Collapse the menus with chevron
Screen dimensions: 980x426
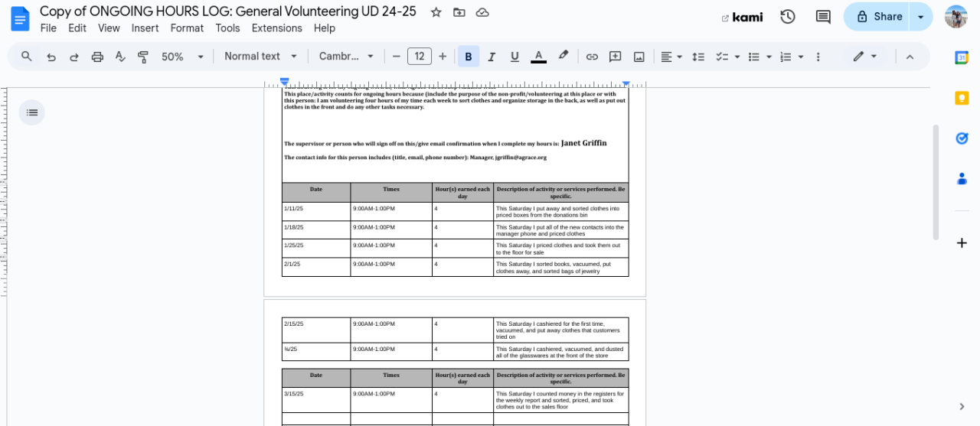point(910,57)
